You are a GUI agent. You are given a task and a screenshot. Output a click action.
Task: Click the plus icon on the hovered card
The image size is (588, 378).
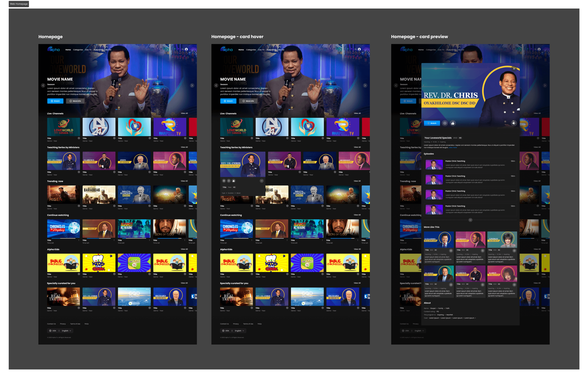click(x=229, y=181)
